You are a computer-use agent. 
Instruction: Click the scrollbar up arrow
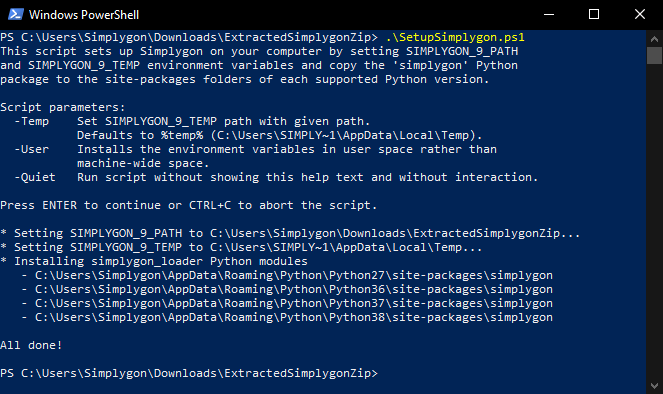pyautogui.click(x=654, y=39)
